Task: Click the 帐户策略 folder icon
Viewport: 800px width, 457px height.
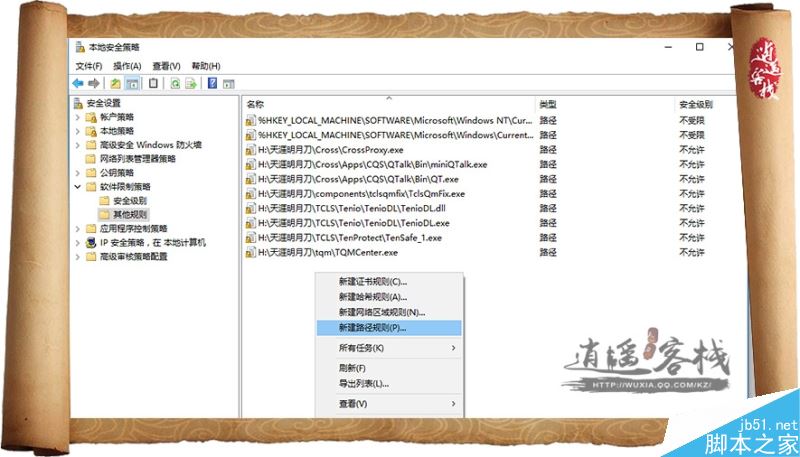Action: point(91,117)
